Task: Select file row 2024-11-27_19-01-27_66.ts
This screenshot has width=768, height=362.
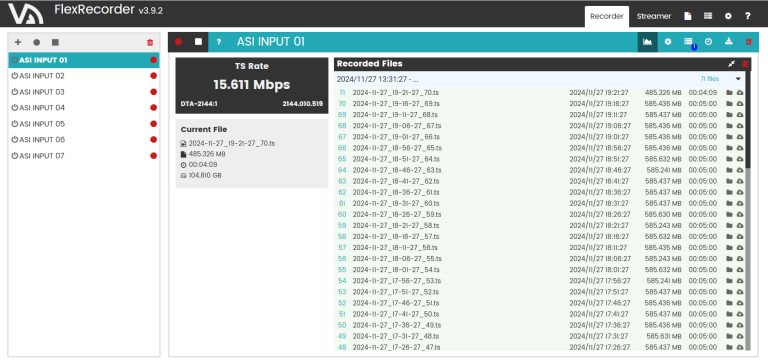Action: (539, 137)
